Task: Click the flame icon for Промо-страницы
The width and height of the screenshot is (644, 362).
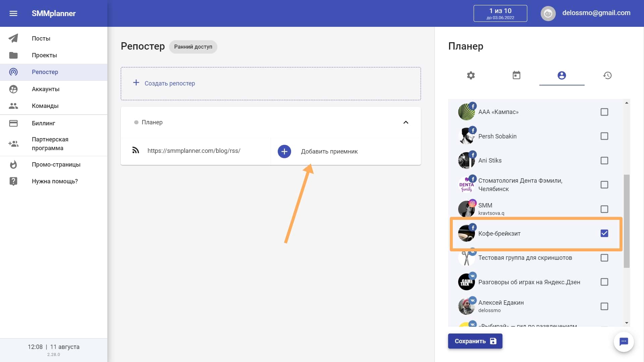Action: click(13, 165)
